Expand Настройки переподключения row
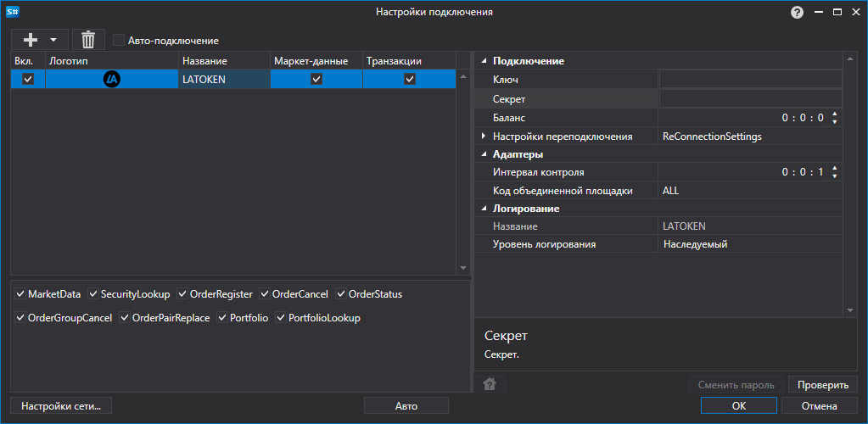Image resolution: width=868 pixels, height=424 pixels. point(484,136)
